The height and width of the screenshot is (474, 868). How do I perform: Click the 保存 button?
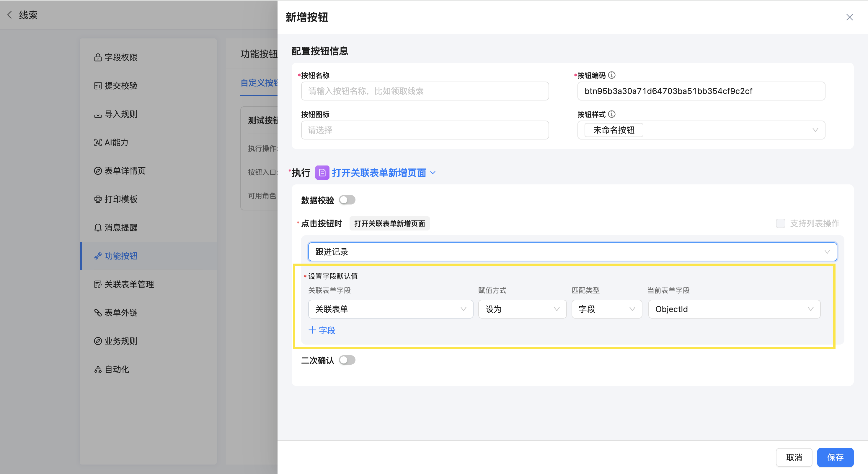(835, 457)
